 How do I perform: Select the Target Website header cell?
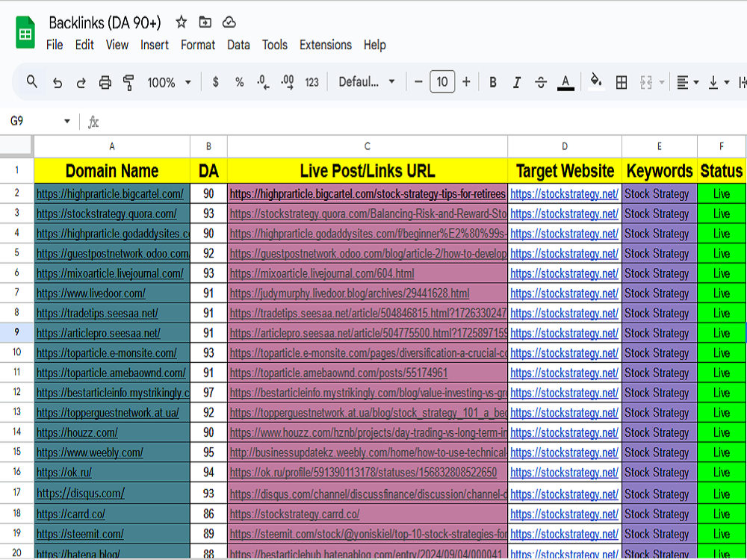pos(565,170)
